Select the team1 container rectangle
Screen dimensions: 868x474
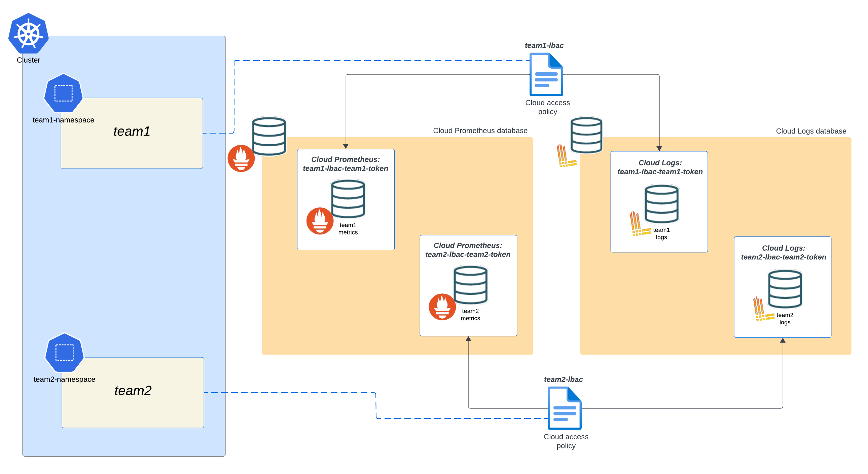coord(132,133)
